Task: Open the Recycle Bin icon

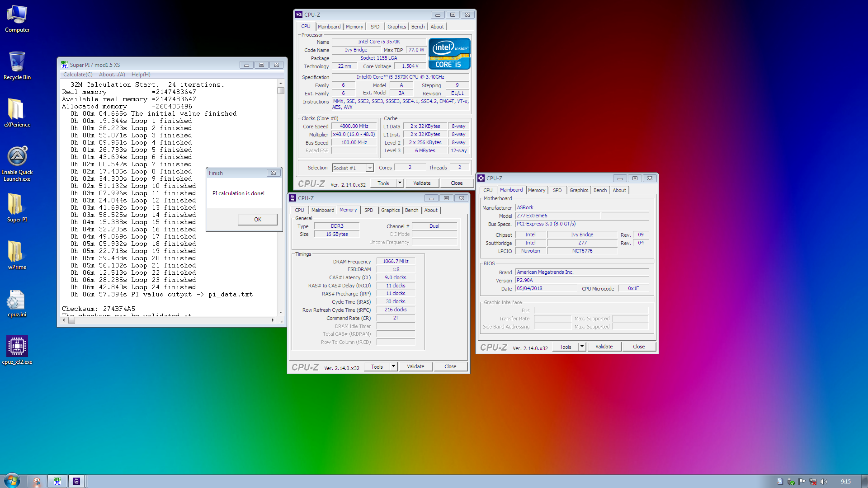Action: pos(17,66)
